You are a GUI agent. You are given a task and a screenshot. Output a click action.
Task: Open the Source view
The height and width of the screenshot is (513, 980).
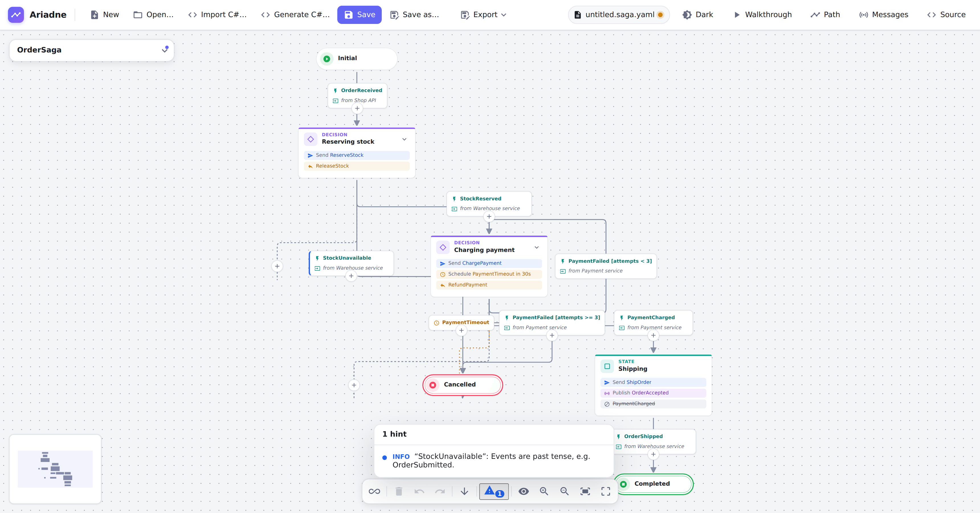946,15
